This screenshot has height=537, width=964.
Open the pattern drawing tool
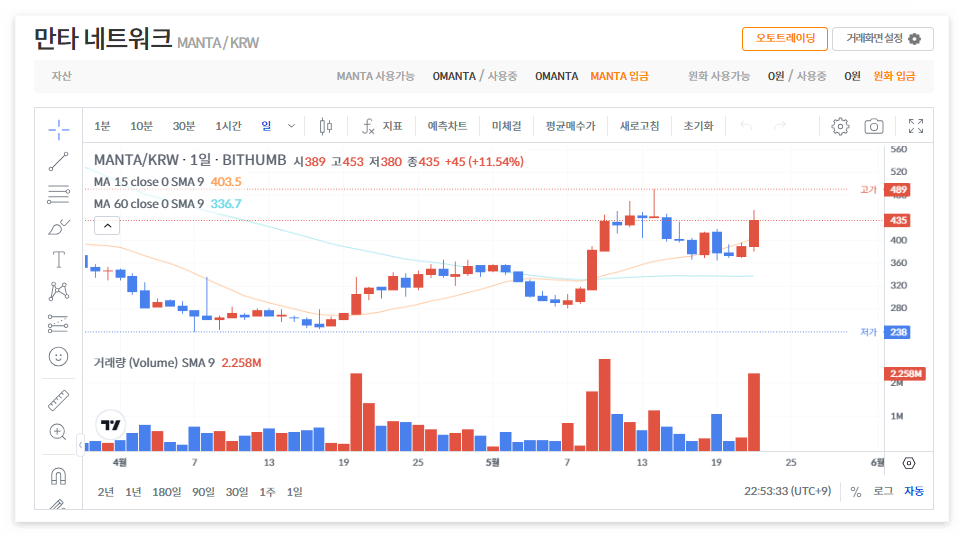(58, 291)
